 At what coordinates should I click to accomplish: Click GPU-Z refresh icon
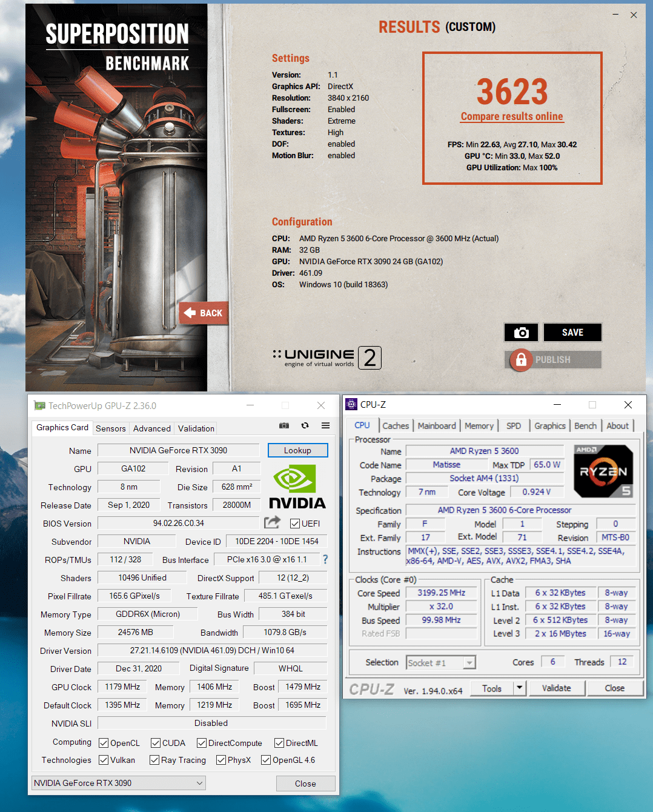pos(305,425)
